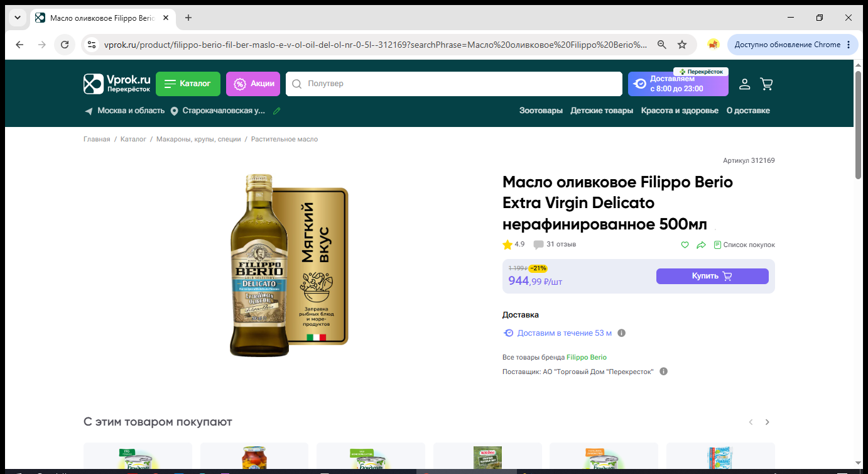Show previous items in С этим товаром покупают
This screenshot has width=868, height=474.
(x=751, y=422)
